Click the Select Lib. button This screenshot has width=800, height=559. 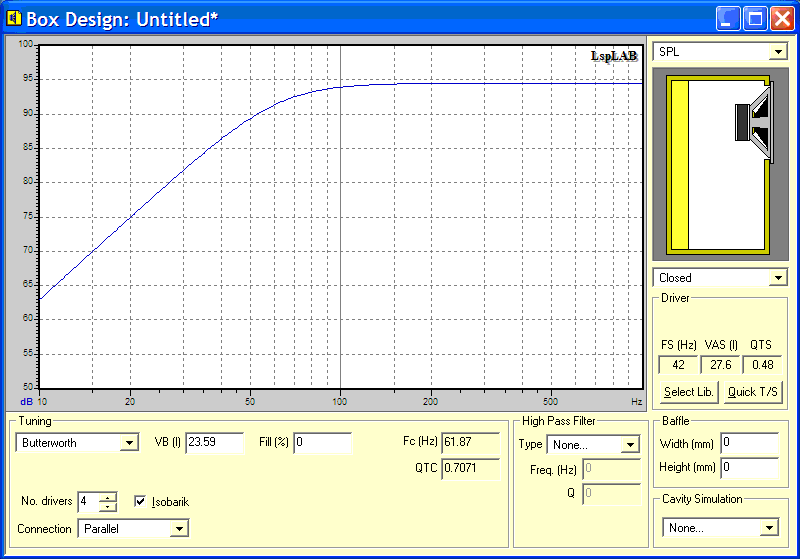click(688, 392)
